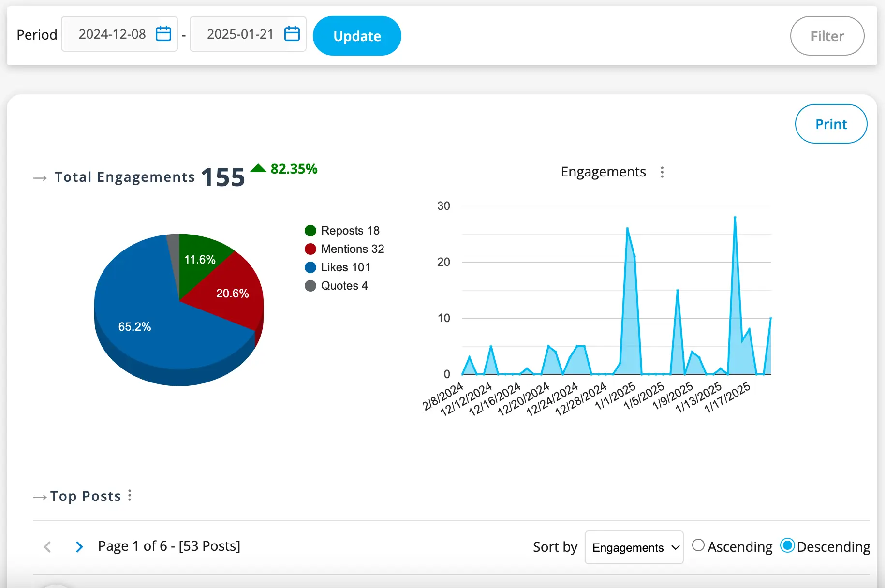Open the end date calendar picker
Screen dimensions: 885x588
292,34
